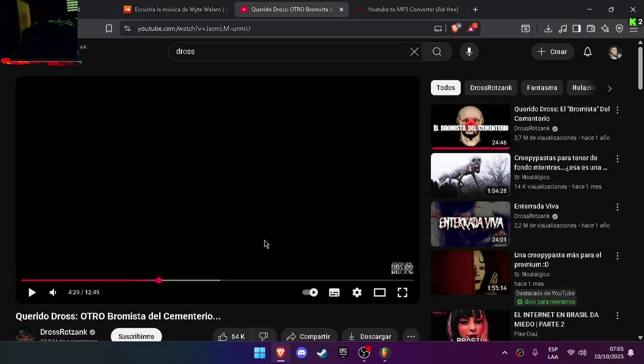Select the DrossRotzank filter chip
Screen dimensions: 644x364
coord(491,88)
